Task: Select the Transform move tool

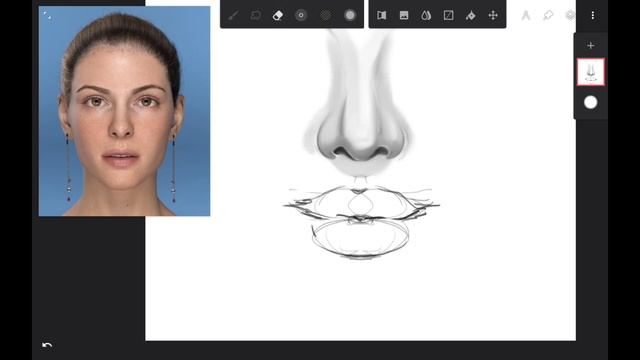Action: click(x=493, y=16)
